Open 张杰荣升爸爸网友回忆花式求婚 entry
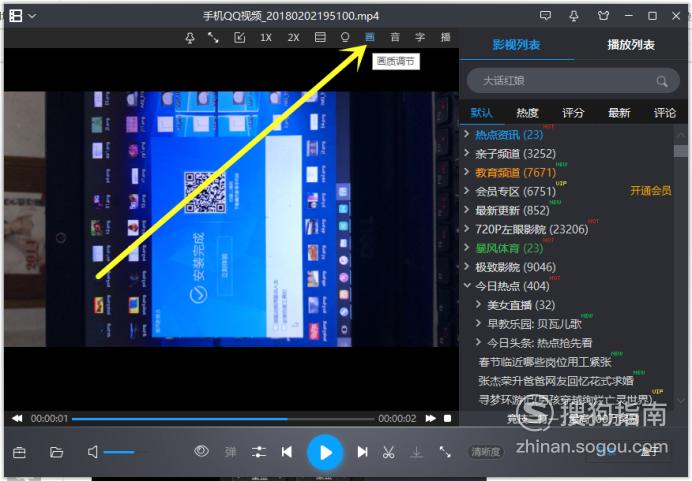Viewport: 692px width, 481px height. 556,381
